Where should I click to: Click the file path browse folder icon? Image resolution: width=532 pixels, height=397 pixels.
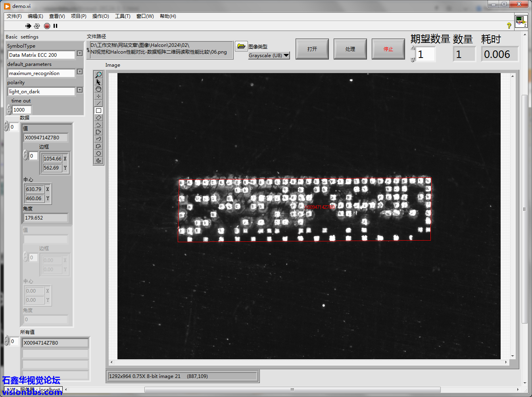coord(241,46)
